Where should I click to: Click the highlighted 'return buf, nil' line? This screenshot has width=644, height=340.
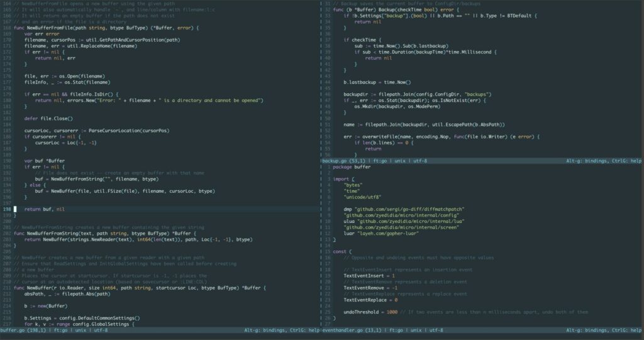coord(45,209)
